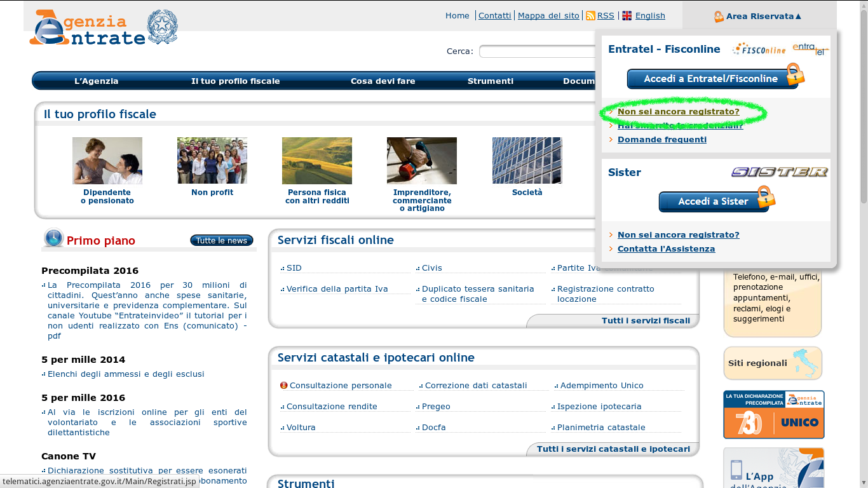This screenshot has height=488, width=868.
Task: Open Elenchi degli ammessi e degli esclusi
Action: tap(126, 374)
